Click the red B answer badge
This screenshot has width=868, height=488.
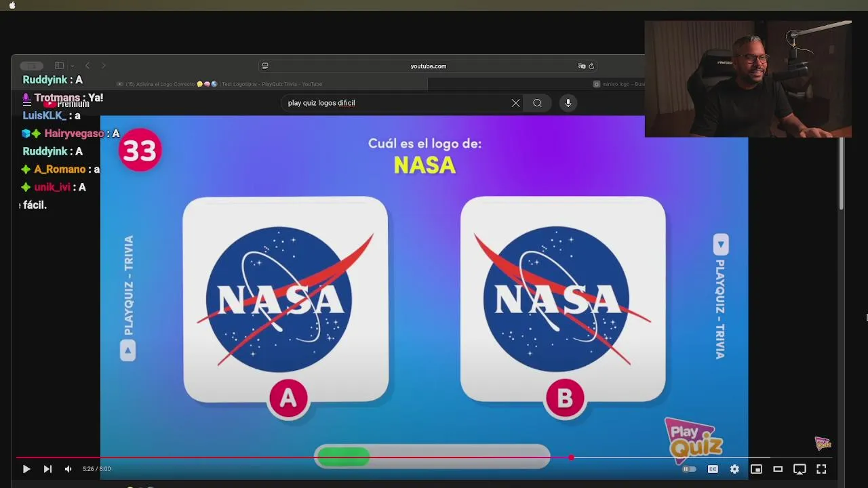565,399
